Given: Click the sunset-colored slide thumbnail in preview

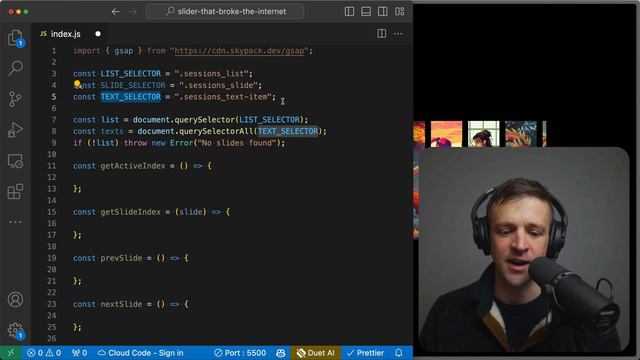Looking at the screenshot, I should pyautogui.click(x=447, y=133).
